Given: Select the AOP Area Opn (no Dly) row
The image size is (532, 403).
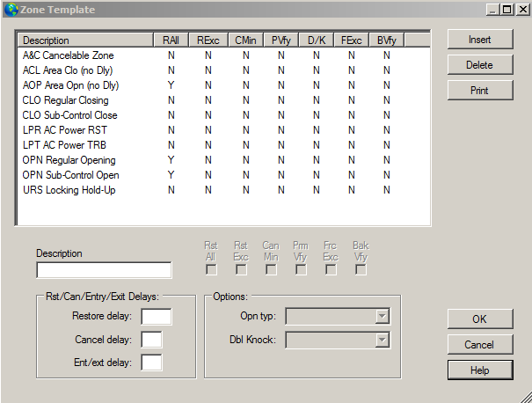Looking at the screenshot, I should [x=224, y=85].
